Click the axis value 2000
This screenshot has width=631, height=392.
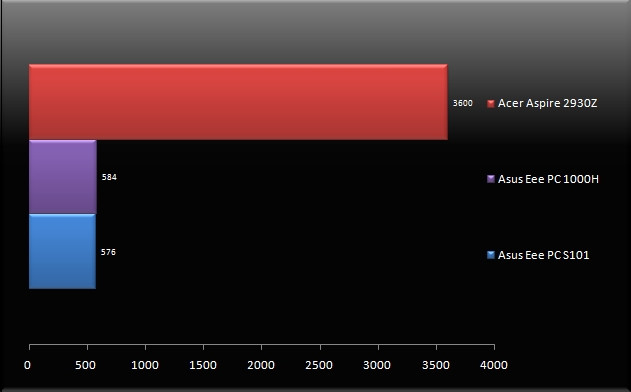(261, 365)
